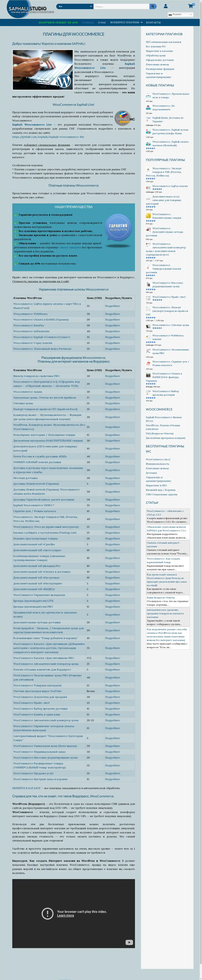
Task: Go to the 'Контакты' menu item
Action: pyautogui.click(x=153, y=22)
